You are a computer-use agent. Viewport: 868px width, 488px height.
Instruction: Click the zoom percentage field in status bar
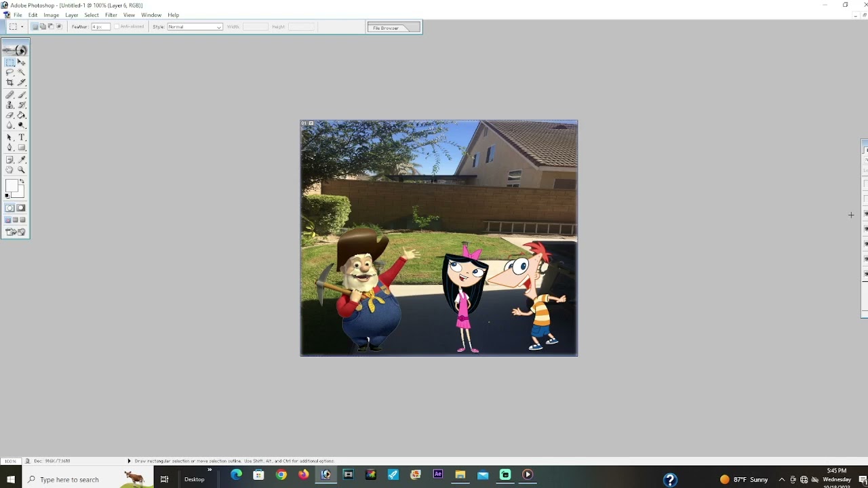(x=10, y=461)
